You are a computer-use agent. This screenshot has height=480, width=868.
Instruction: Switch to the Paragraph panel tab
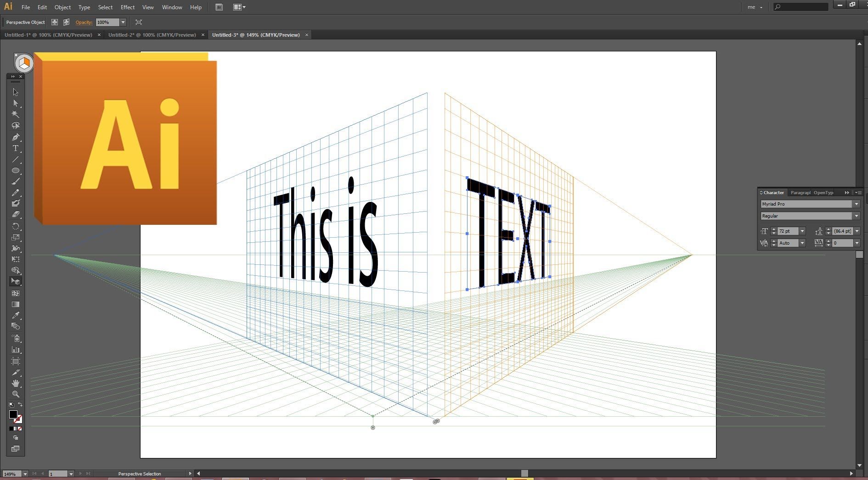point(800,193)
